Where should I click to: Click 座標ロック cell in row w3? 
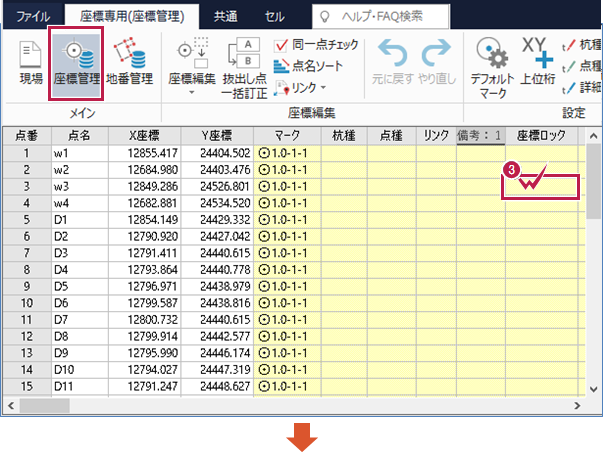[x=540, y=187]
